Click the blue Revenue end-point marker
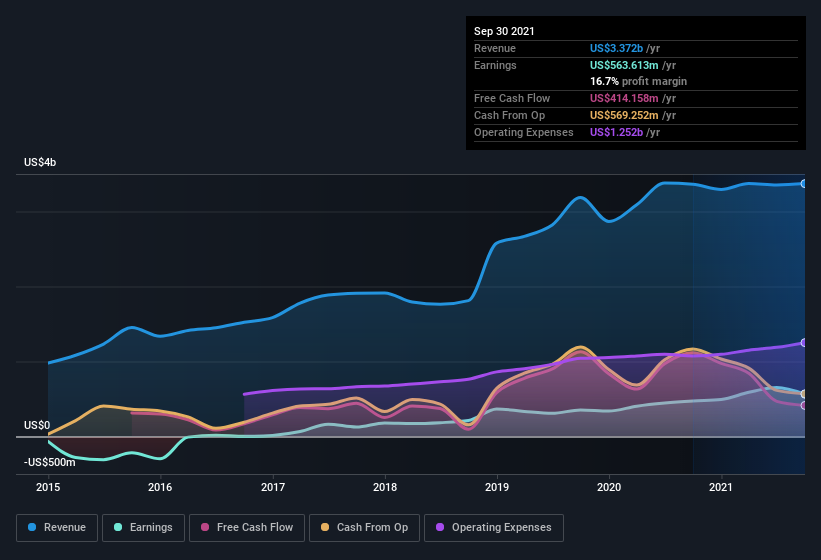 (804, 184)
